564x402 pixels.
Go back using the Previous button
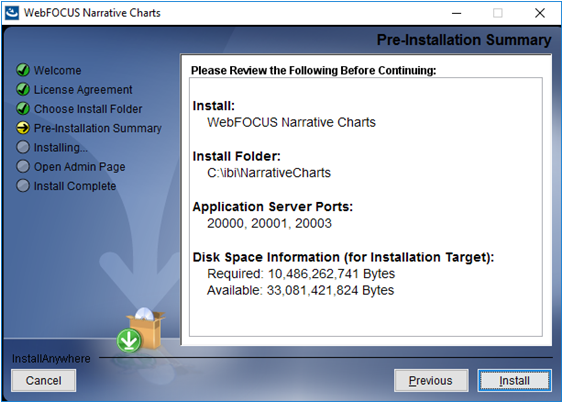pos(431,380)
